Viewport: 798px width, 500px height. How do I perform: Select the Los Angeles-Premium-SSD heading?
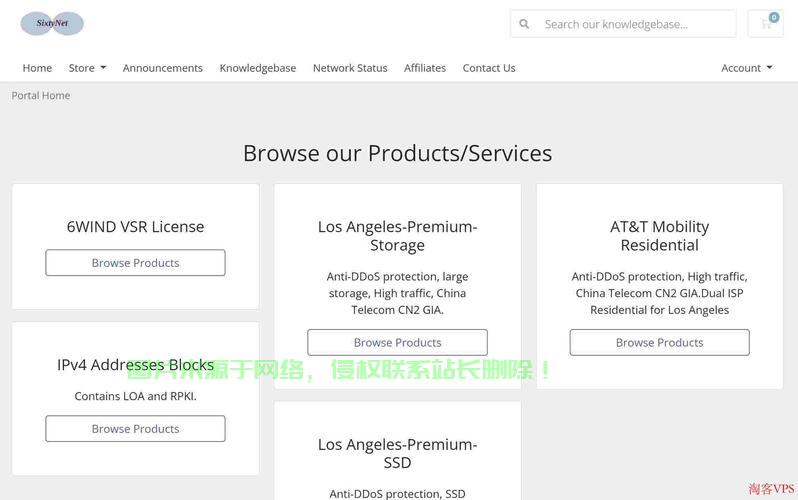(x=397, y=453)
